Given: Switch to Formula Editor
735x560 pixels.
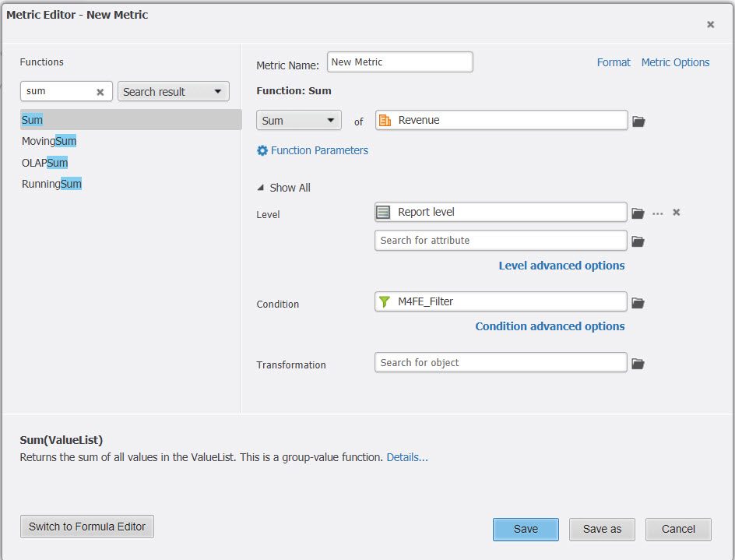Looking at the screenshot, I should (x=86, y=526).
